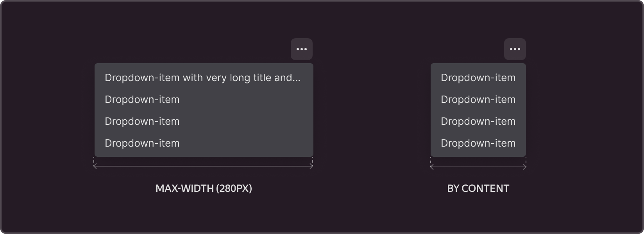Click the left arrowhead under the wide dropdown
The height and width of the screenshot is (234, 644).
click(x=95, y=167)
